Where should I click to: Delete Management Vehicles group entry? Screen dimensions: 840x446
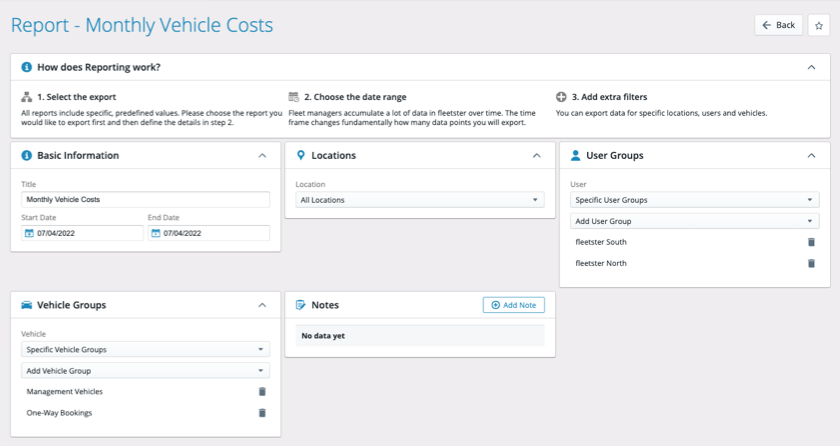(262, 392)
